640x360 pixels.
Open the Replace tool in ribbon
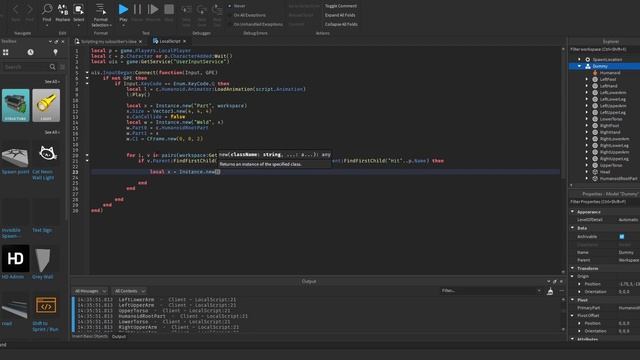62,12
